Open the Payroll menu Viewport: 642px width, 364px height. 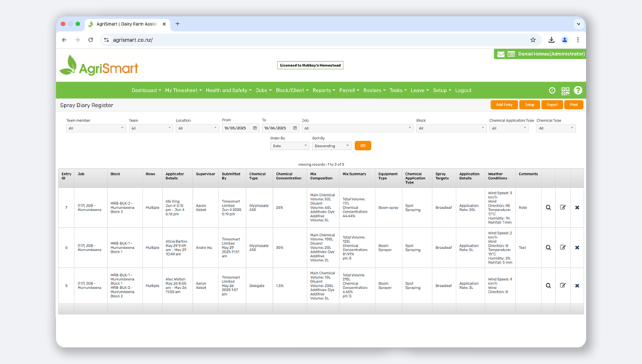349,90
